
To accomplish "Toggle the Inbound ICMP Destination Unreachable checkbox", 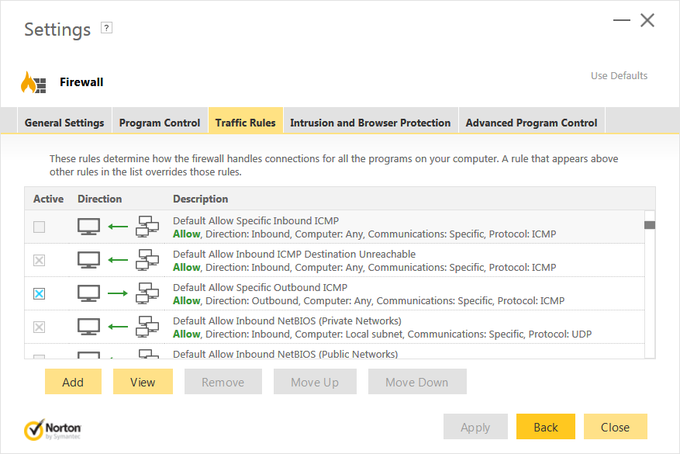I will click(x=39, y=261).
